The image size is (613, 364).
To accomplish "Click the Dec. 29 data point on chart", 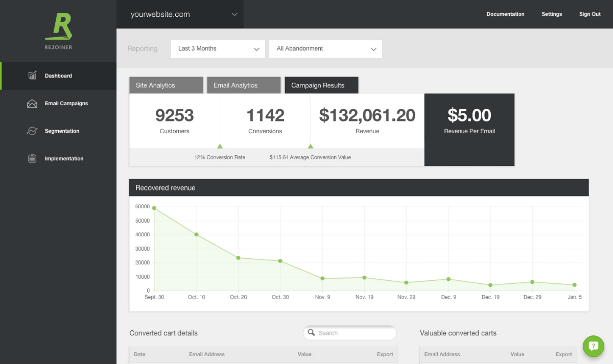I will tap(532, 282).
